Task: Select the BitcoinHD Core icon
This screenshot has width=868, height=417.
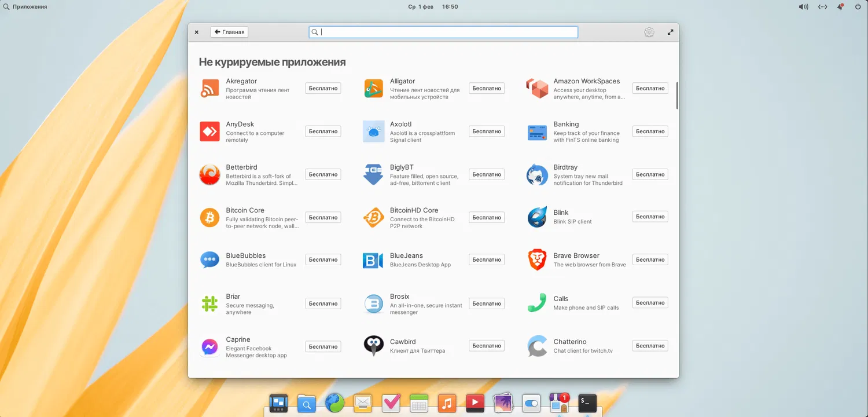Action: [x=373, y=218]
